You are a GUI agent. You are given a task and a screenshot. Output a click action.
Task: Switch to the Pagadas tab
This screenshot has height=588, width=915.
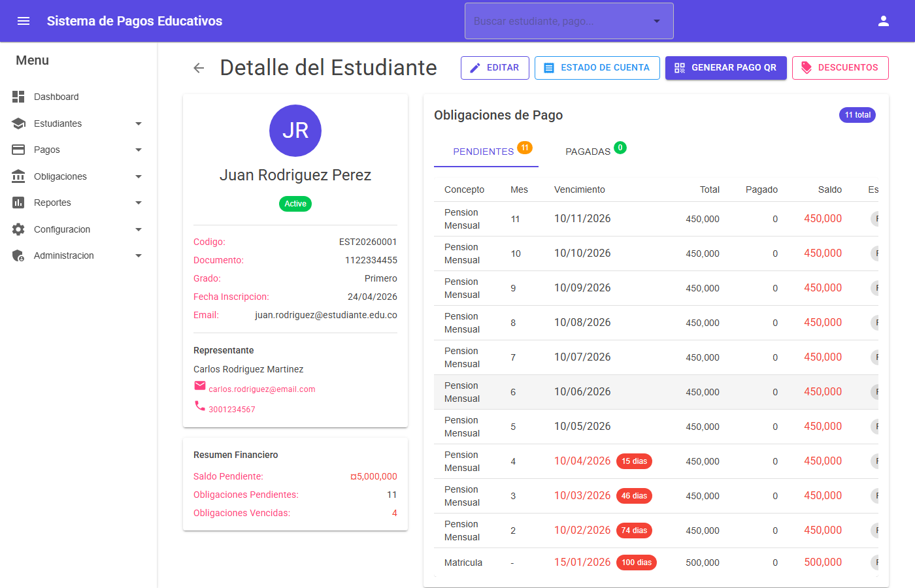(x=591, y=151)
